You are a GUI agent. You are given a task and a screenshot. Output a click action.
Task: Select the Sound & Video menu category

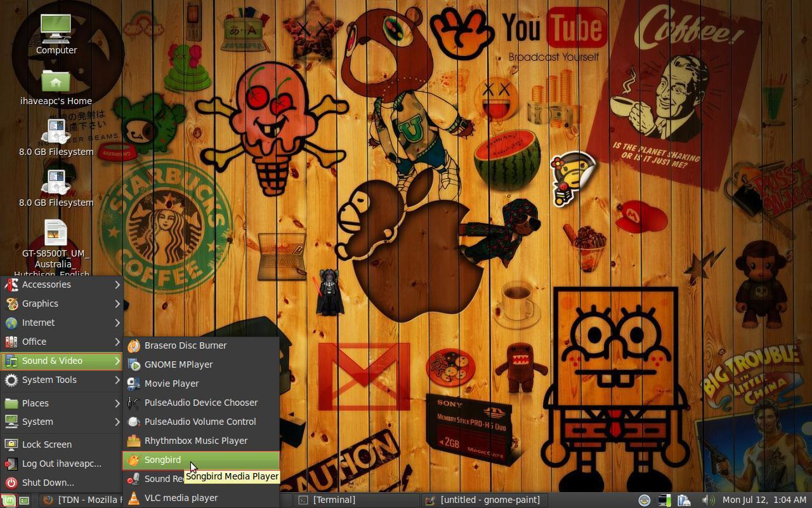pyautogui.click(x=62, y=361)
